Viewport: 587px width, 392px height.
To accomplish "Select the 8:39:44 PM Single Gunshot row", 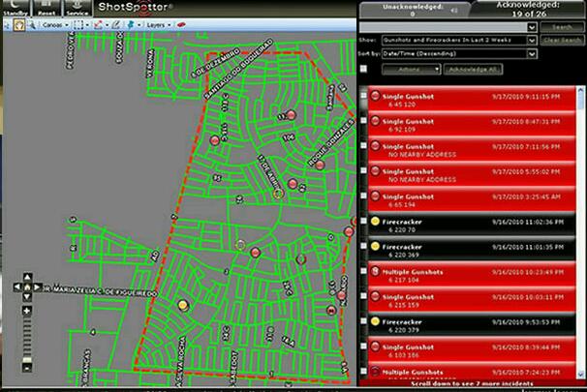I will 472,350.
